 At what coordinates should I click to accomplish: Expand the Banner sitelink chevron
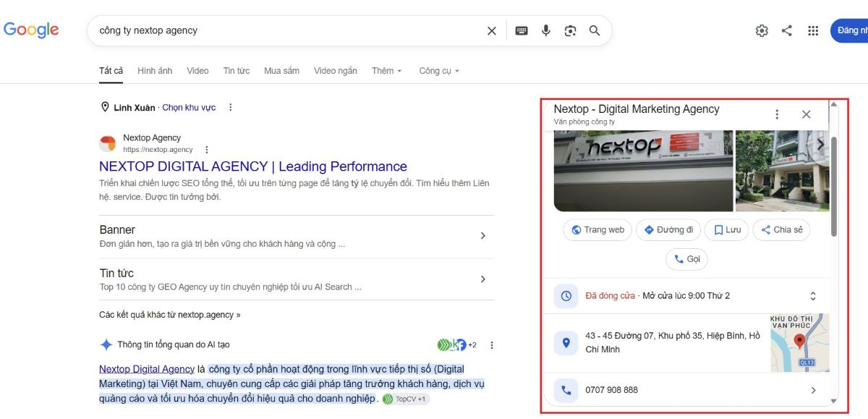click(x=483, y=236)
